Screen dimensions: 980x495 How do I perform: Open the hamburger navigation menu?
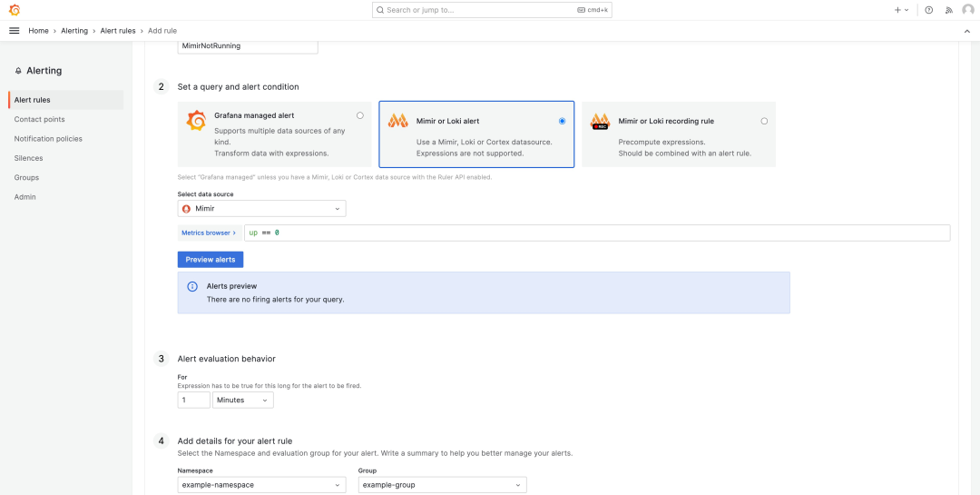[14, 31]
